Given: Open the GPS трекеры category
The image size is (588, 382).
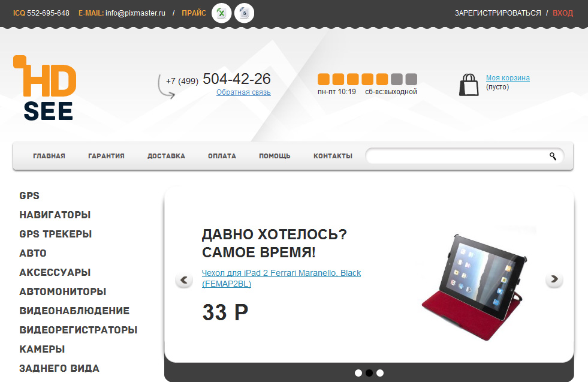Looking at the screenshot, I should click(56, 234).
